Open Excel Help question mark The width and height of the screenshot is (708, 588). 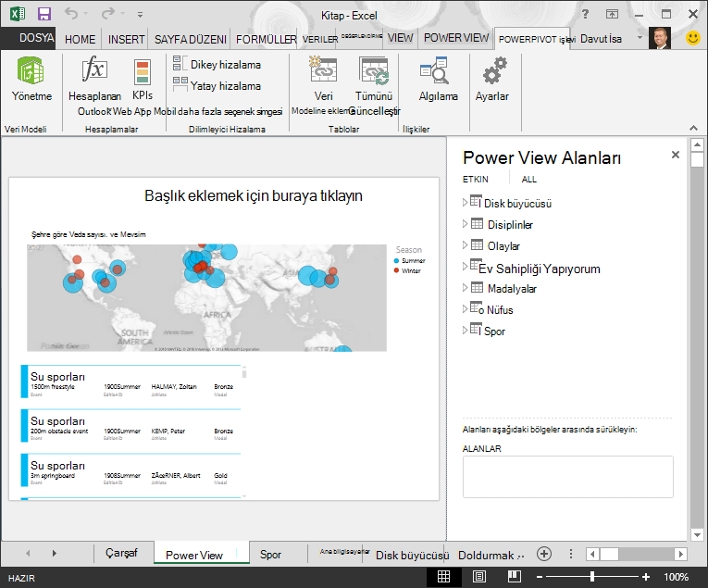click(585, 14)
